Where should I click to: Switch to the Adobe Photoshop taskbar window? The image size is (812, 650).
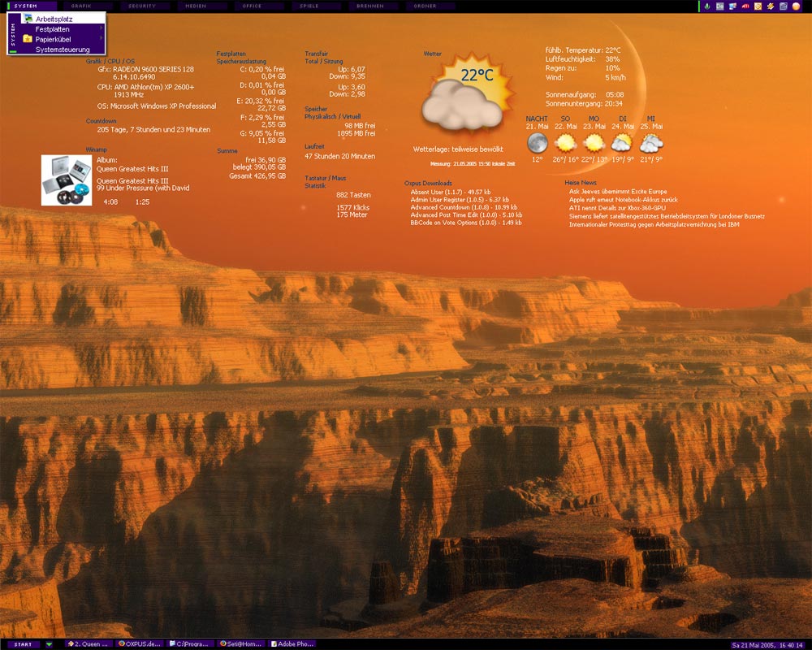292,644
